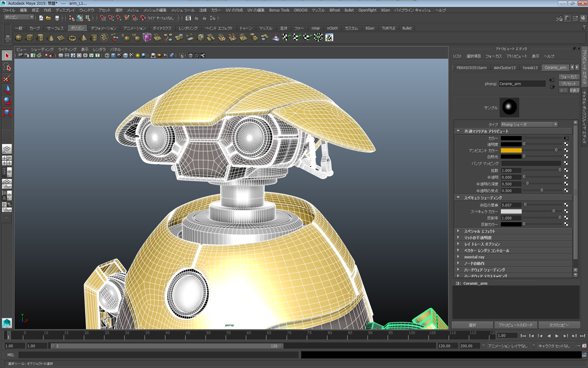588x368 pixels.
Task: Open the Phong シェーダ type dropdown
Action: click(529, 125)
